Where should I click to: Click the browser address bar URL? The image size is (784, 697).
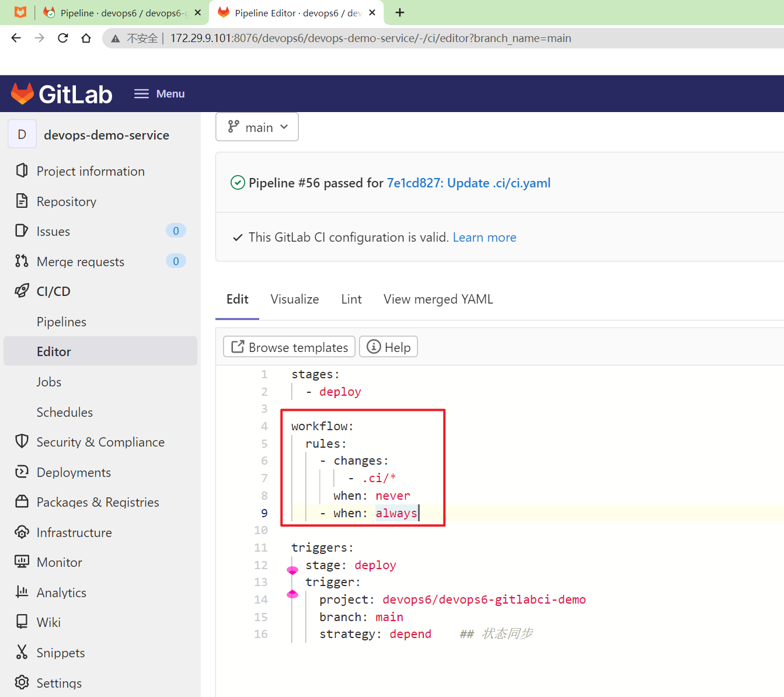point(371,38)
